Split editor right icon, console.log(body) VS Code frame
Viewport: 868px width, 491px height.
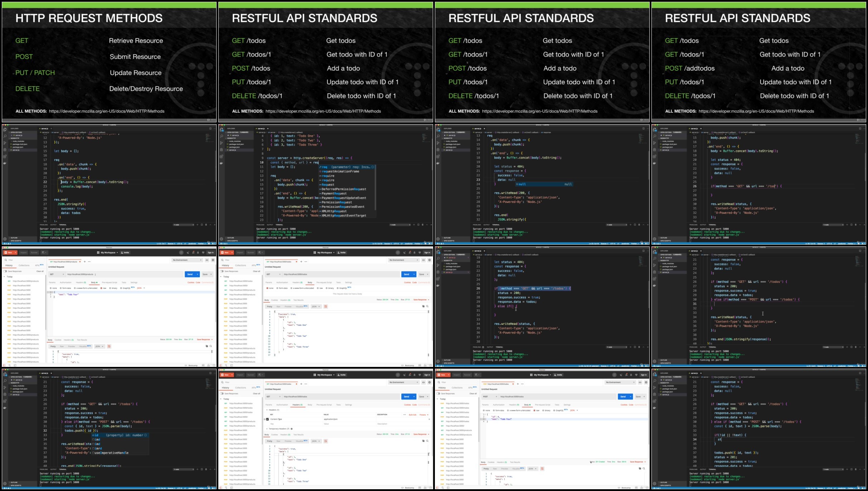[x=210, y=128]
